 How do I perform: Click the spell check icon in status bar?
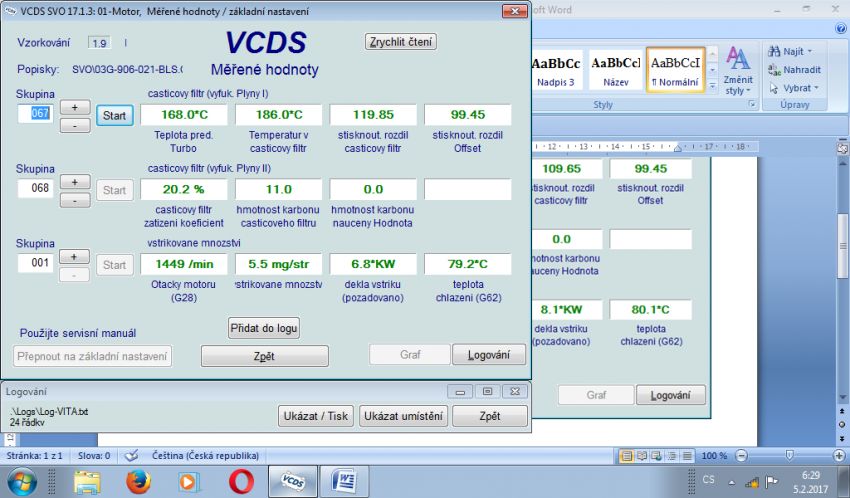pos(131,456)
